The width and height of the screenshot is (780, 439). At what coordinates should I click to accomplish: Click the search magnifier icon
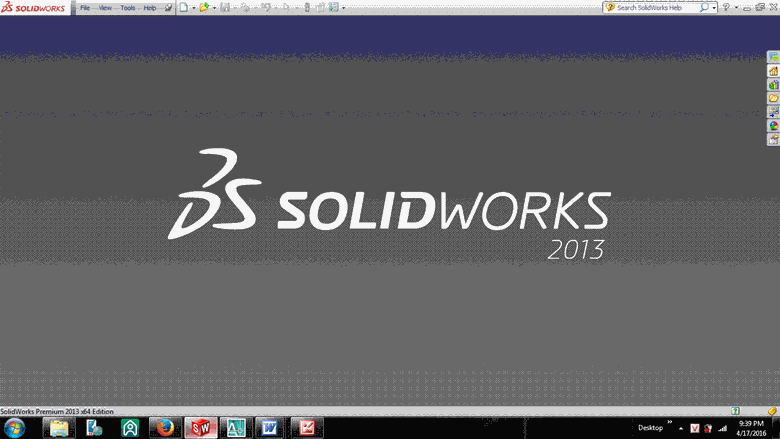[x=704, y=7]
